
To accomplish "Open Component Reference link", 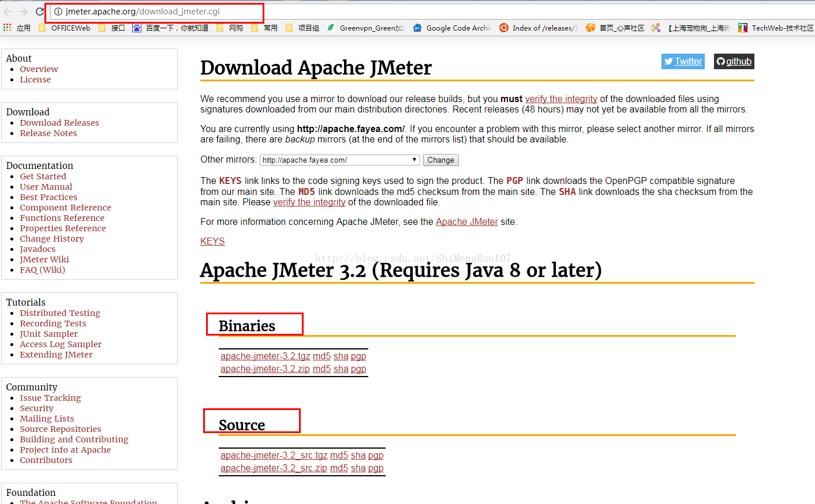I will click(x=65, y=208).
